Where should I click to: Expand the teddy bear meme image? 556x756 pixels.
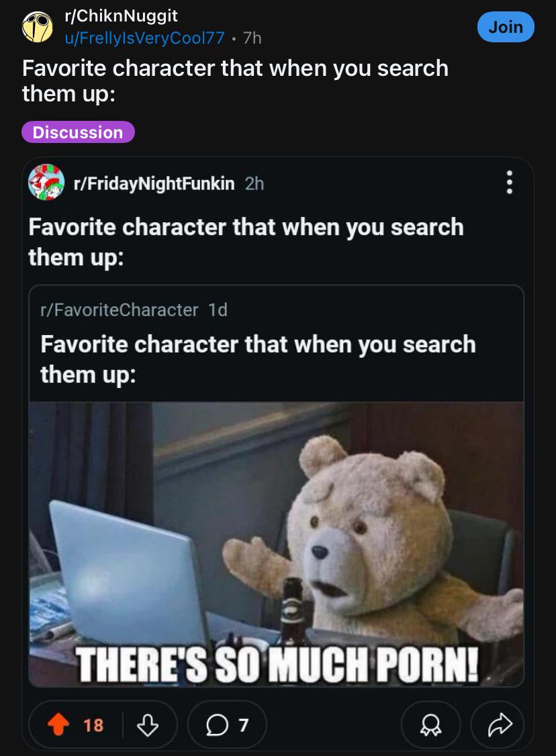276,544
